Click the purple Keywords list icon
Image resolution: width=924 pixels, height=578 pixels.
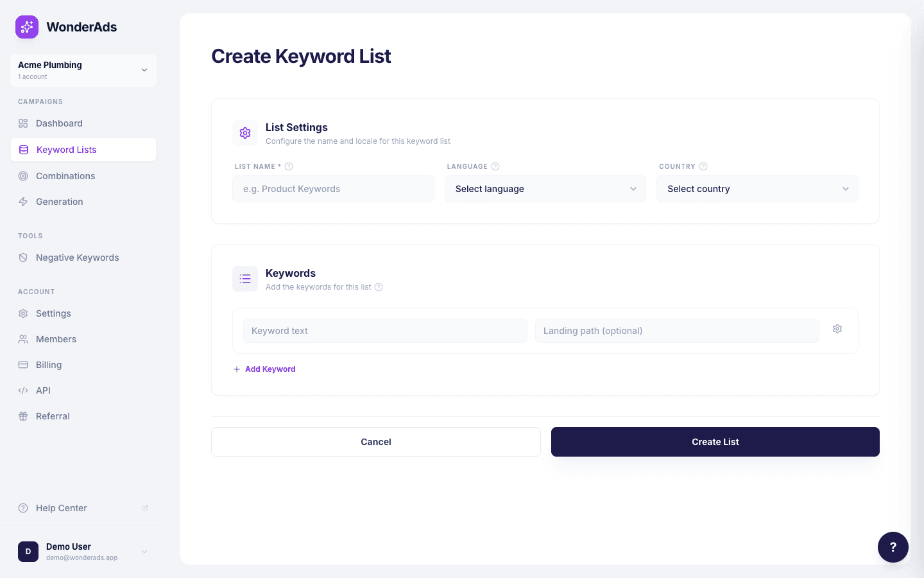coord(244,278)
